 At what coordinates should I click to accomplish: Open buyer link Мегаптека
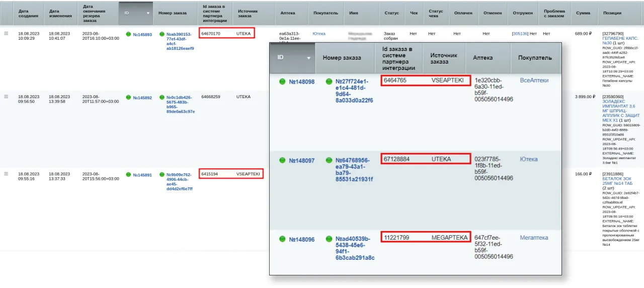534,238
